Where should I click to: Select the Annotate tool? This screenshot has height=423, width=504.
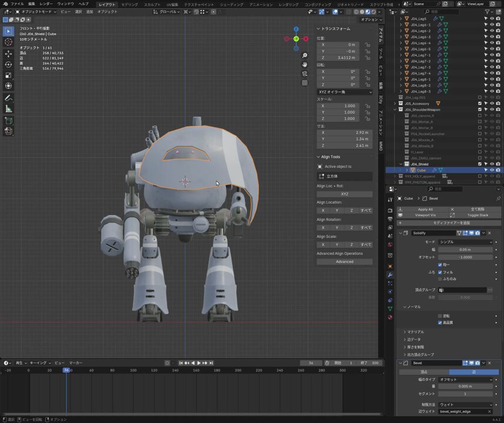(x=8, y=98)
